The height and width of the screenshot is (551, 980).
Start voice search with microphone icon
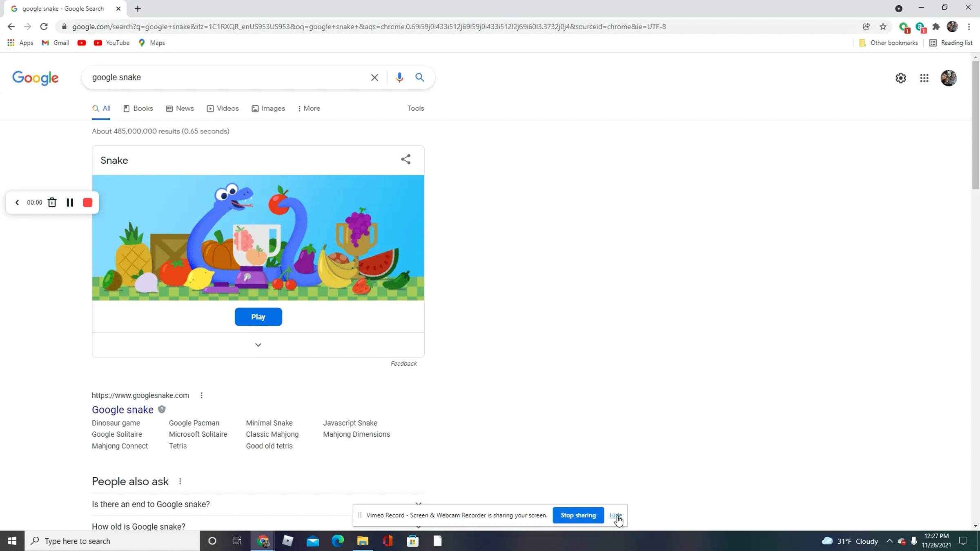(399, 78)
